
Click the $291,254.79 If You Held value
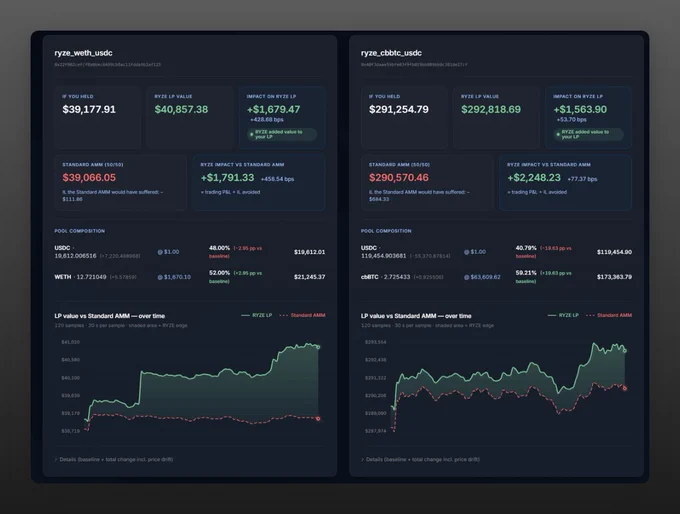(399, 109)
